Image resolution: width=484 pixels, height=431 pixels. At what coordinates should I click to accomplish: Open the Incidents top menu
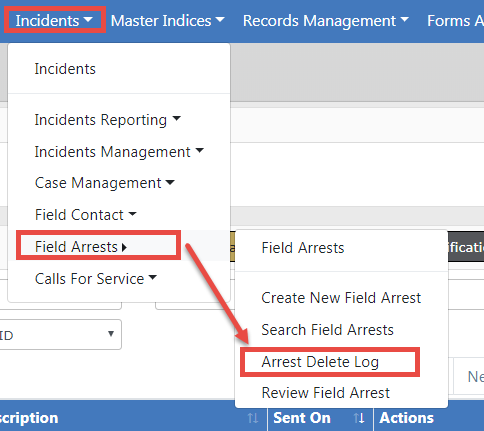54,20
